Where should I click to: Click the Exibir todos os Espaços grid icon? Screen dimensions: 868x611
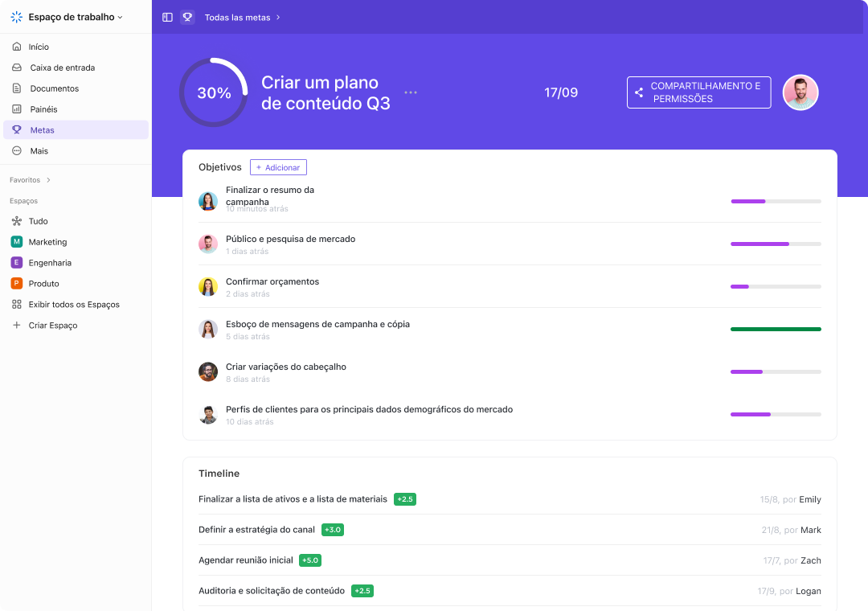pos(17,304)
